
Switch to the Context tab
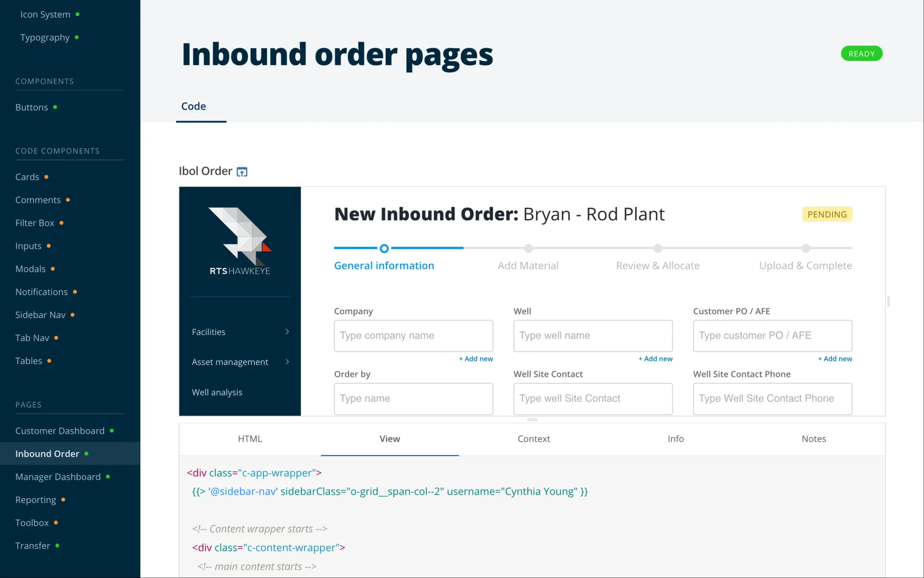pyautogui.click(x=534, y=439)
